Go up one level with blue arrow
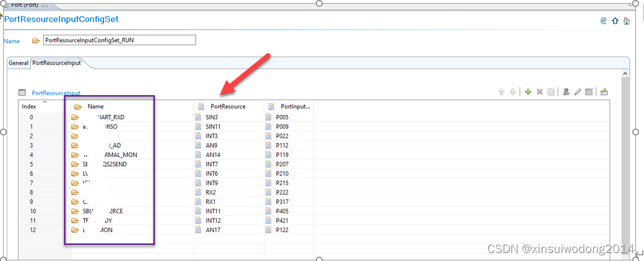The image size is (644, 261). click(x=615, y=21)
